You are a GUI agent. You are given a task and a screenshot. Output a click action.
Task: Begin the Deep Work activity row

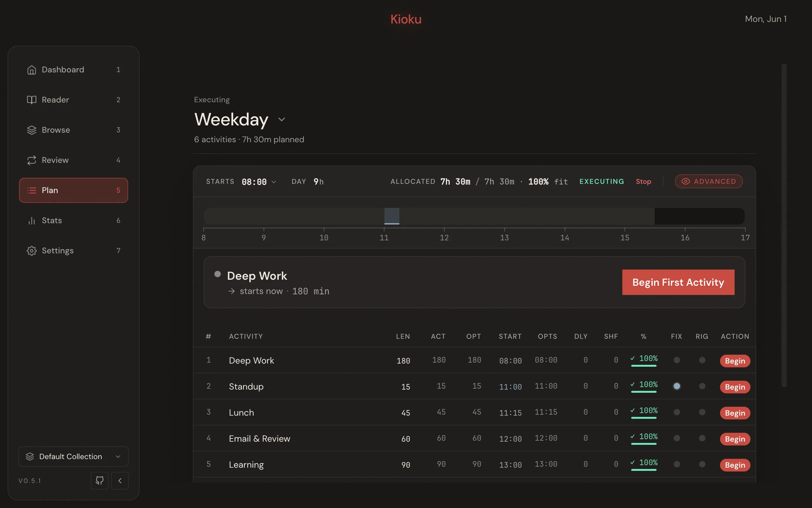click(735, 361)
